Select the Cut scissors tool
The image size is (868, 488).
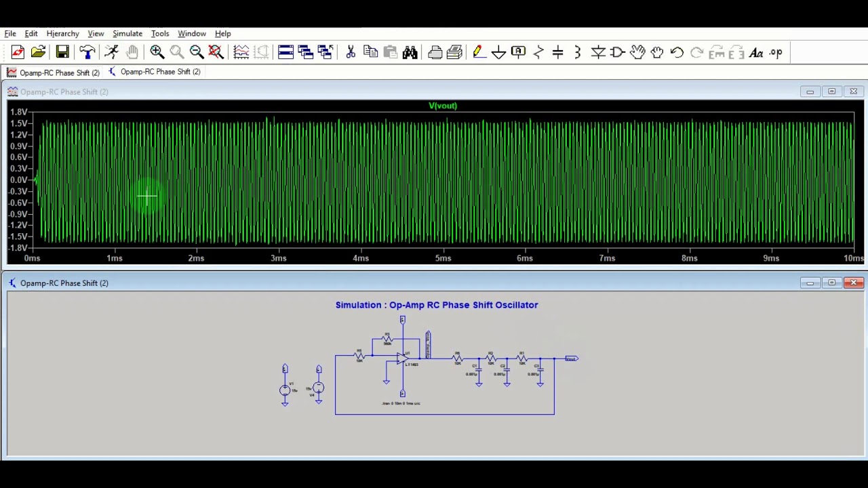351,52
